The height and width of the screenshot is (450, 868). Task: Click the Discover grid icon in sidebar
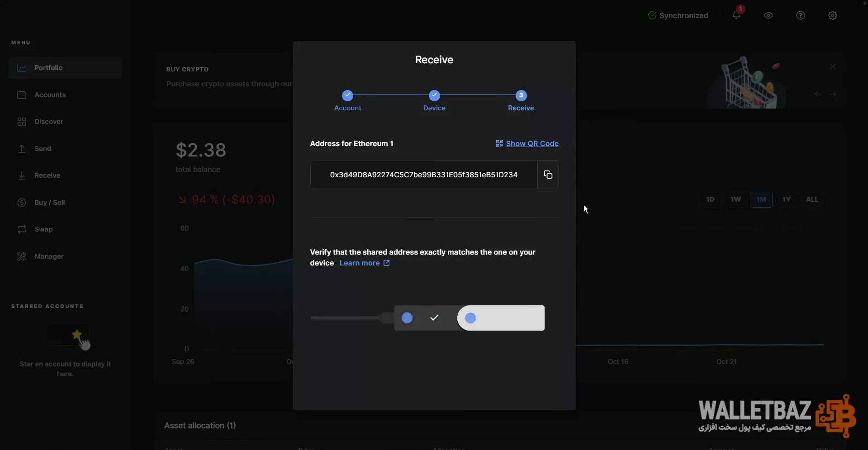[x=22, y=122]
